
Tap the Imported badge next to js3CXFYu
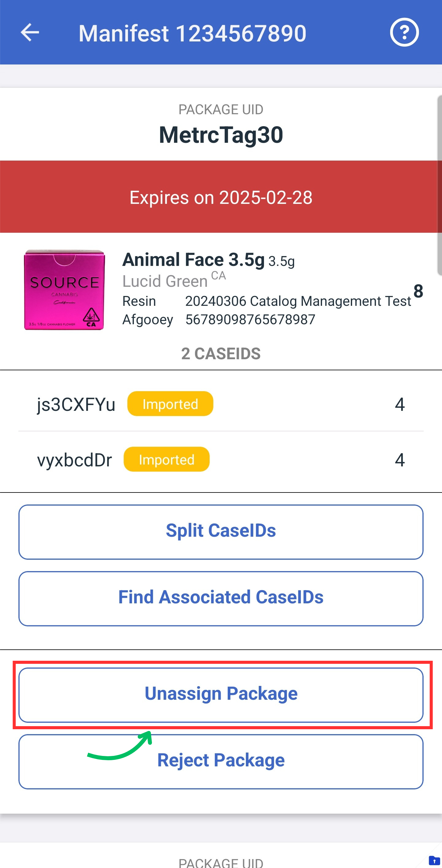170,404
